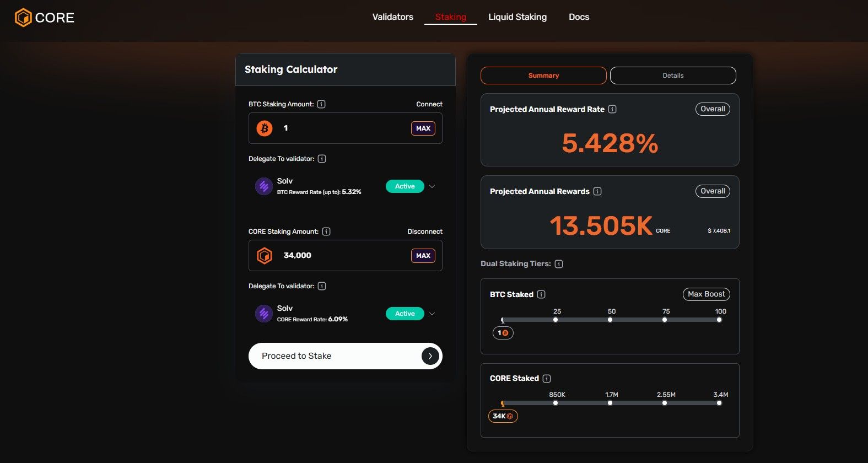This screenshot has width=868, height=463.
Task: Click the 50 marker on BTC Staked slider
Action: tap(610, 320)
